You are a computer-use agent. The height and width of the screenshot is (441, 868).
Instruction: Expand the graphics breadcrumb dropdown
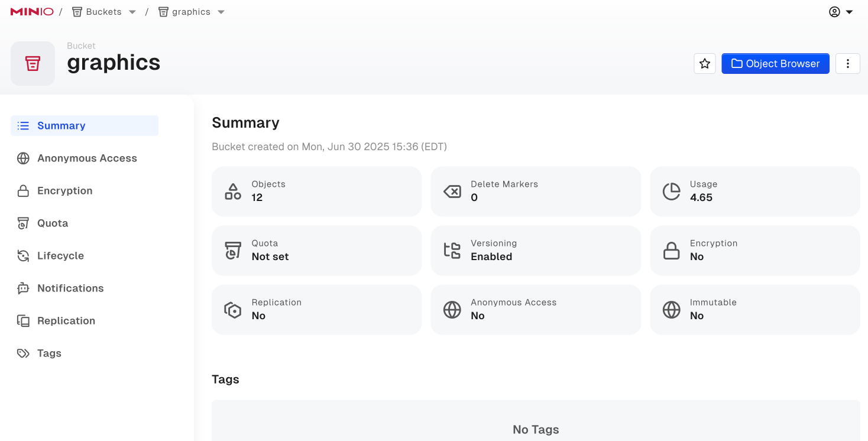point(221,12)
